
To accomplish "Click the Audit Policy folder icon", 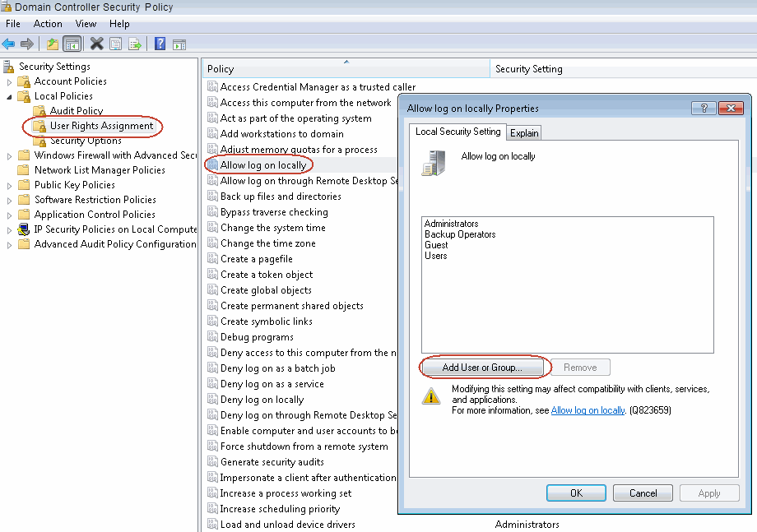I will coord(39,111).
